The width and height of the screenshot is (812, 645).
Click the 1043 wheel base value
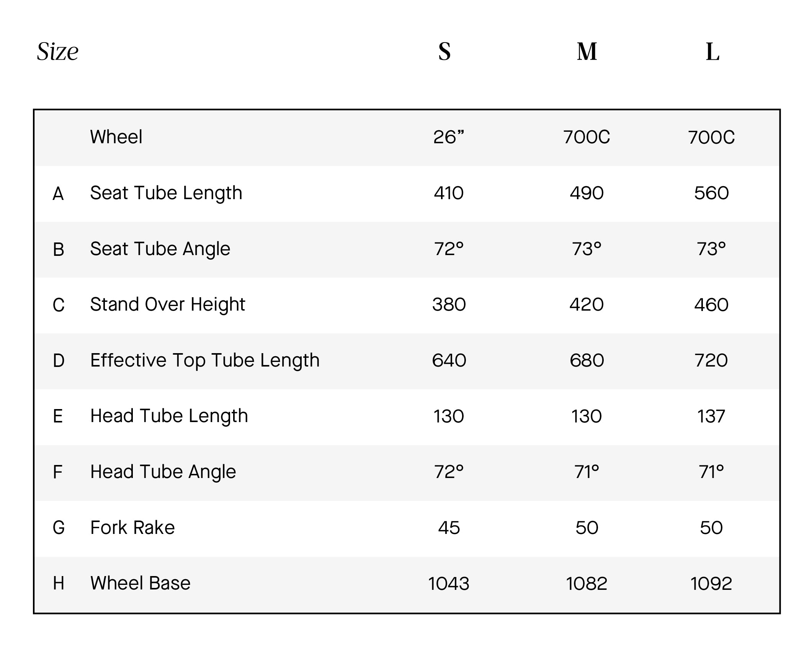449,584
